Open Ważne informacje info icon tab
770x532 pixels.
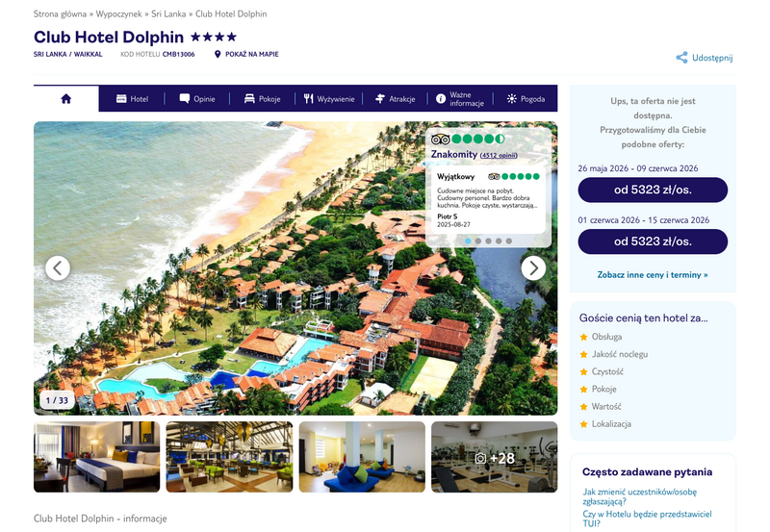point(460,99)
